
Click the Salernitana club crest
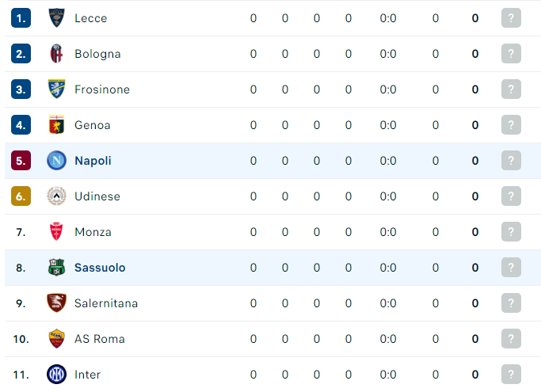56,303
